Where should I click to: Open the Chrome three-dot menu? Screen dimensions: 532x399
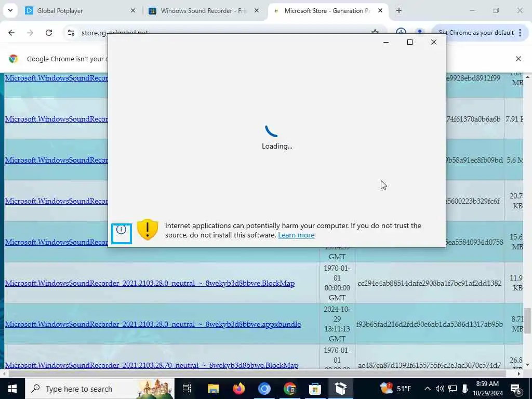tap(520, 33)
